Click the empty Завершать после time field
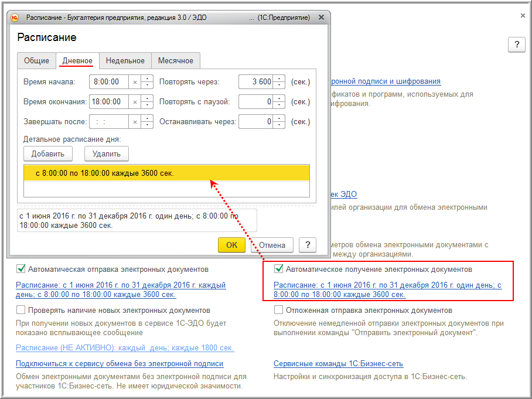 (x=109, y=122)
